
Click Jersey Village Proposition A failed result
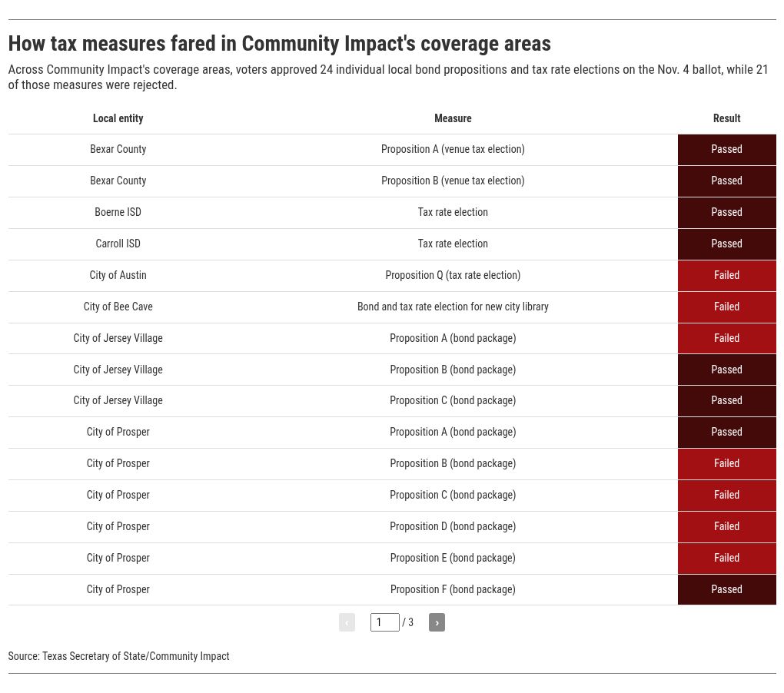point(726,338)
